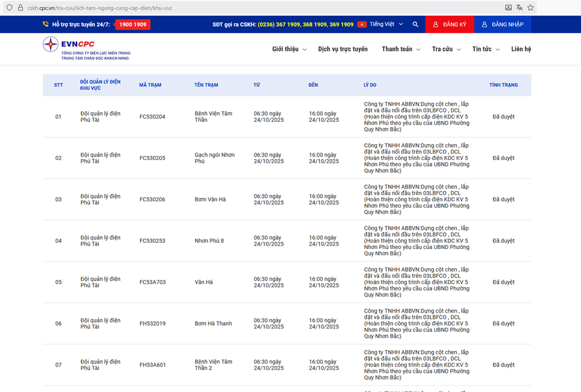Click the ĐĂNG KÝ button

tap(449, 24)
